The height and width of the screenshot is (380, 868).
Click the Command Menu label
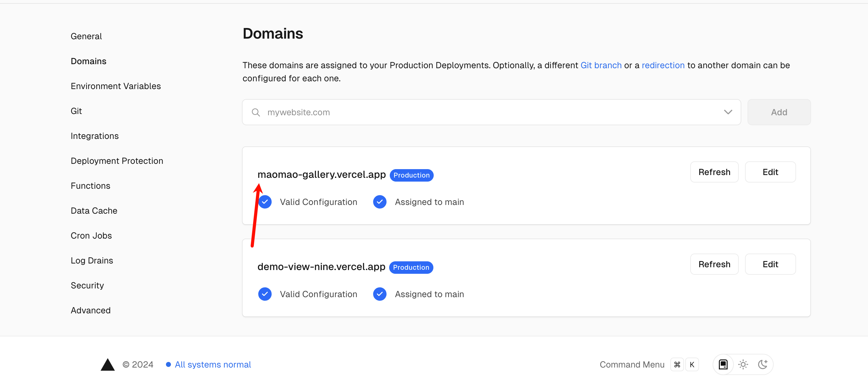pos(632,364)
